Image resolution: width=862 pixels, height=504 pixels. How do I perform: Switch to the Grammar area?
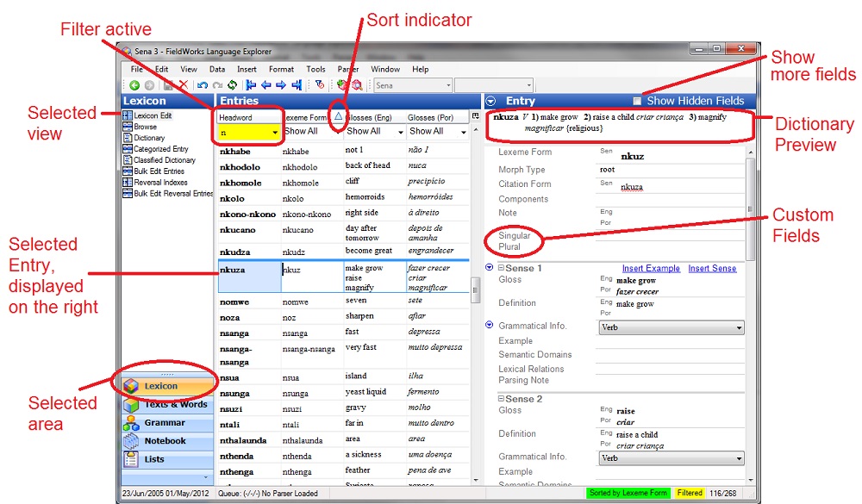[167, 423]
